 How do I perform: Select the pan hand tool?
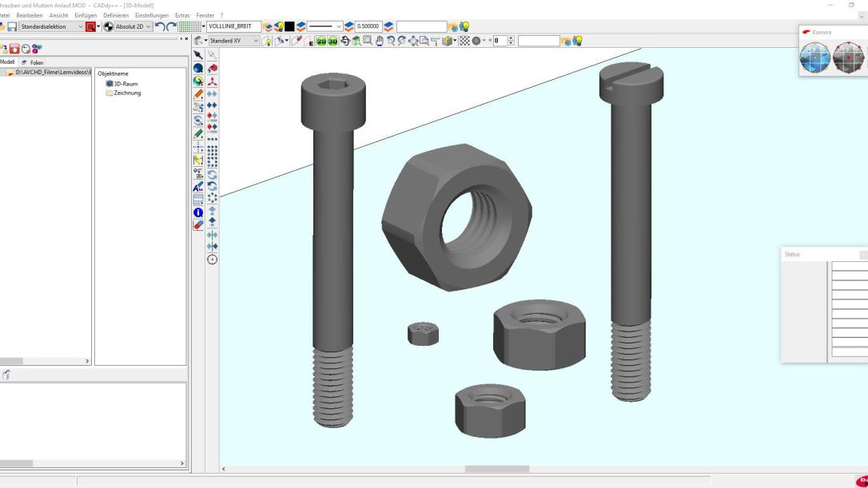pos(378,41)
